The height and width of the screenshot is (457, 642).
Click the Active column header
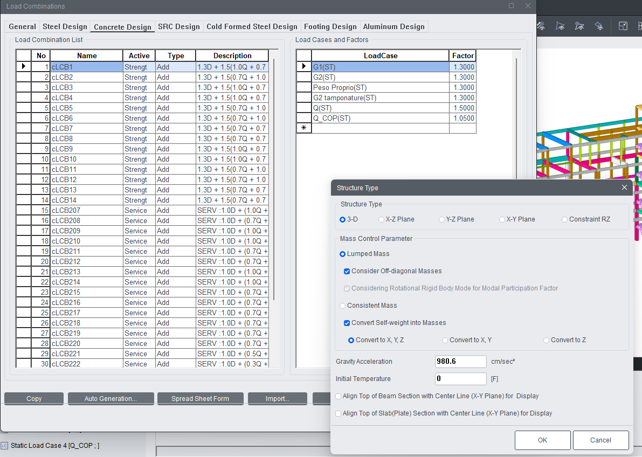139,56
